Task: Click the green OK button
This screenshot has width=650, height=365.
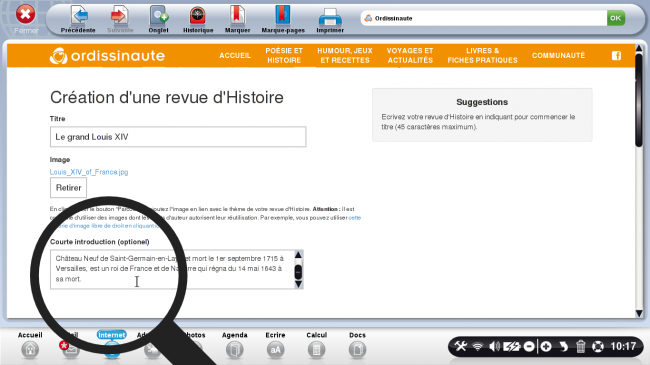Action: pos(616,18)
